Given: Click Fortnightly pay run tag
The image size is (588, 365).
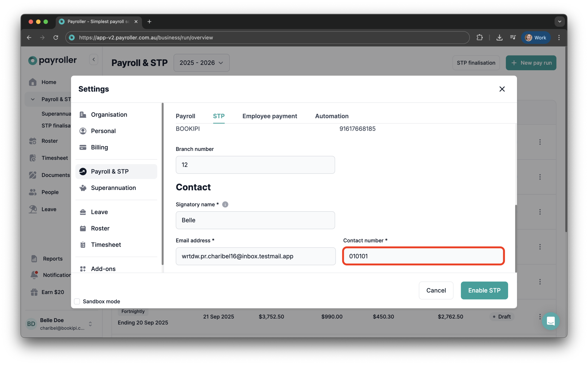Looking at the screenshot, I should click(x=133, y=311).
